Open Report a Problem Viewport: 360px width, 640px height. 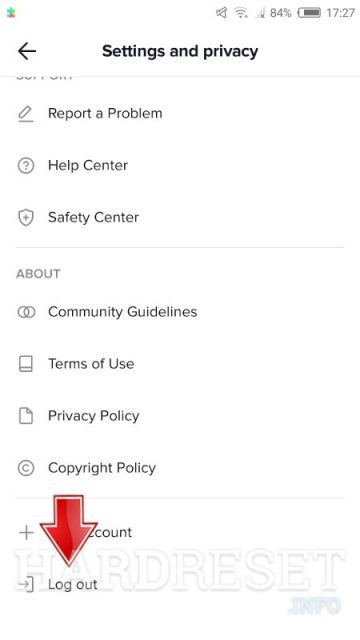click(180, 114)
